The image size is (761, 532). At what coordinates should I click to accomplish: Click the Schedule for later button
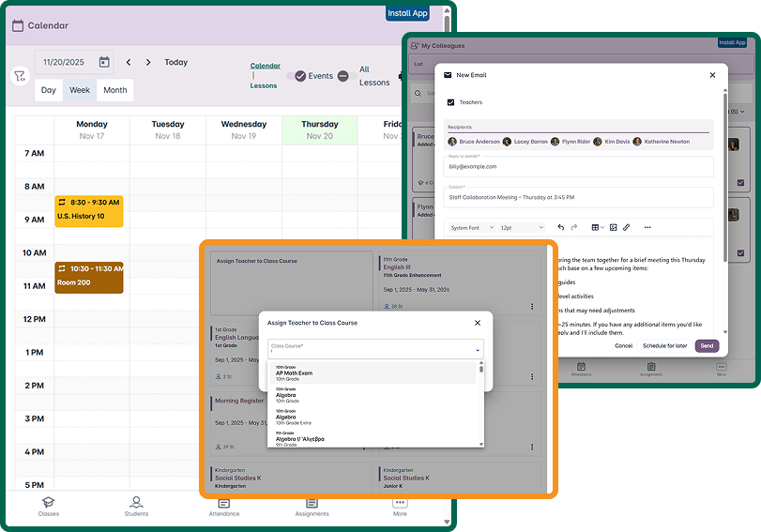point(664,345)
